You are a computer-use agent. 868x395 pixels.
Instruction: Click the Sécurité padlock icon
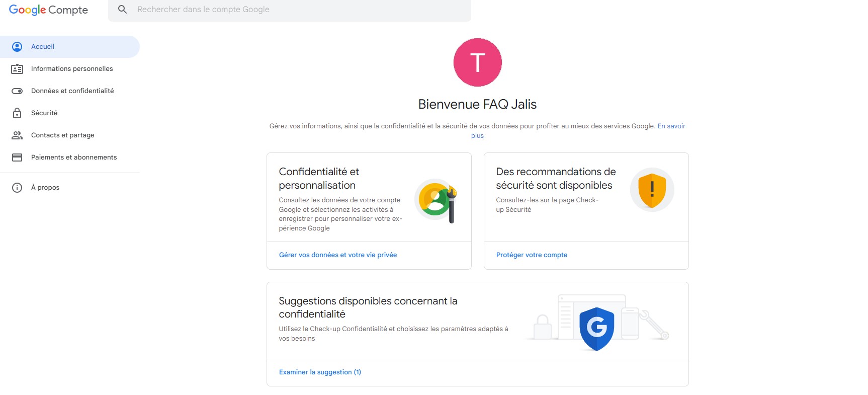click(17, 113)
